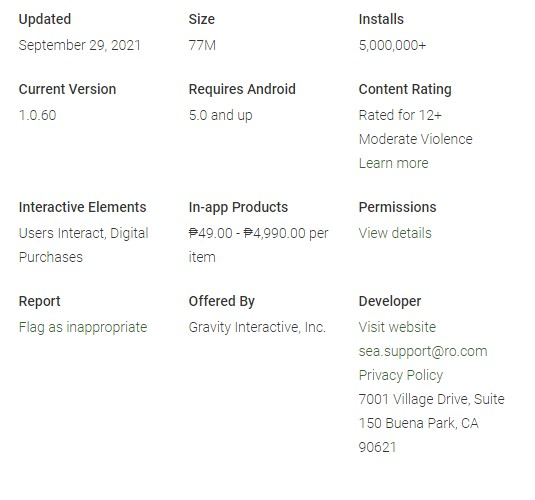
Task: Click the Size heading
Action: [x=202, y=19]
